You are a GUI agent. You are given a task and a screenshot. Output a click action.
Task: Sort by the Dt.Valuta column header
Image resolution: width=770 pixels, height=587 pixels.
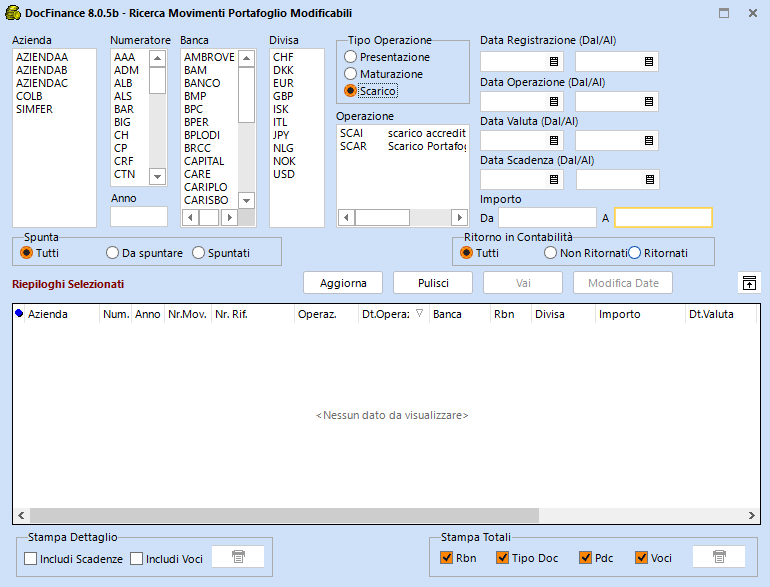tap(720, 314)
